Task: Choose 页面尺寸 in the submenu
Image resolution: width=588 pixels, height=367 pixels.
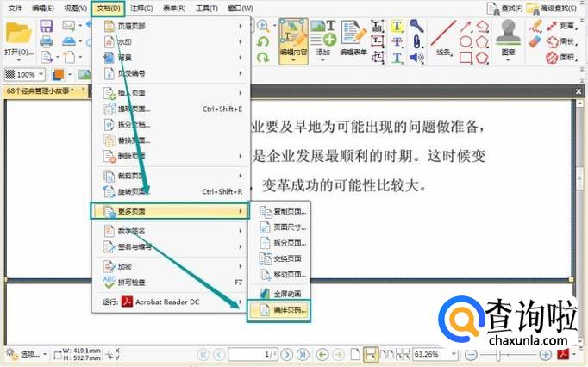Action: tap(279, 227)
